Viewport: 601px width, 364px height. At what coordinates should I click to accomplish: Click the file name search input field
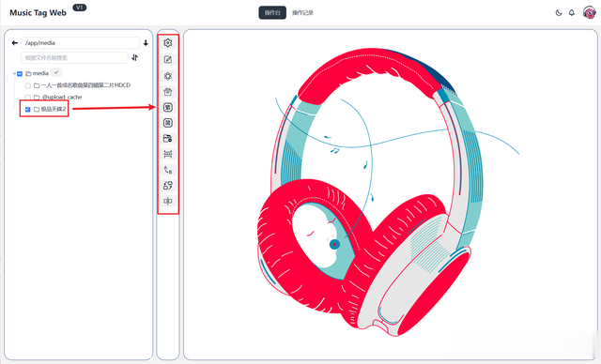pyautogui.click(x=74, y=58)
